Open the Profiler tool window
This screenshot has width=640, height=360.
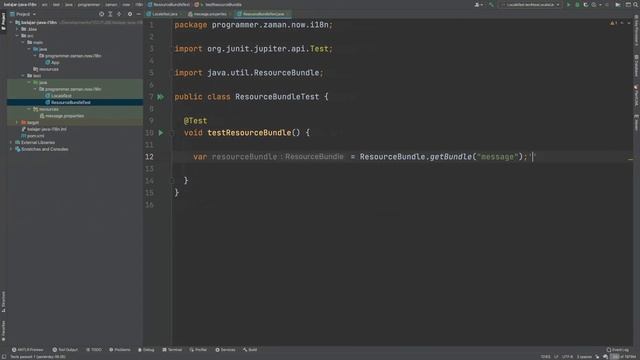pos(198,350)
